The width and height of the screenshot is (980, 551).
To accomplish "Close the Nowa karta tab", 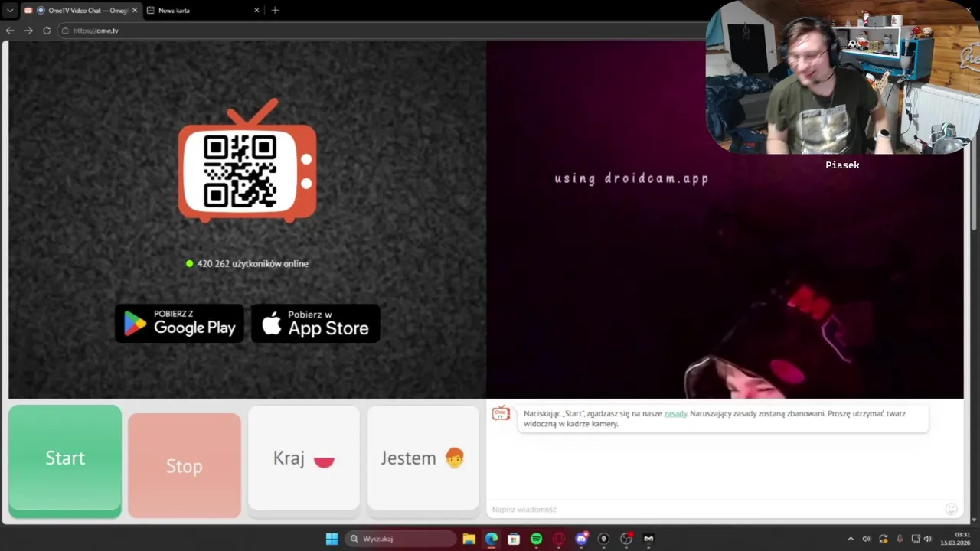I will [256, 11].
